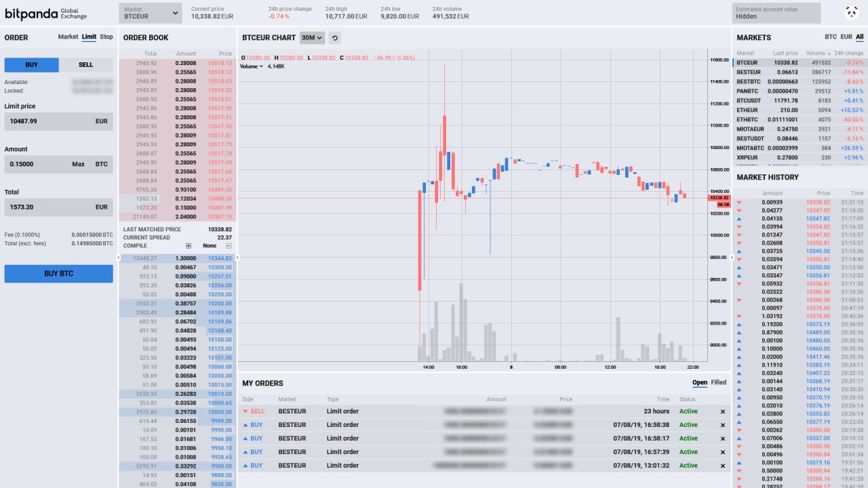Collapse the markets panel arrow
This screenshot has width=868, height=488.
click(x=732, y=258)
